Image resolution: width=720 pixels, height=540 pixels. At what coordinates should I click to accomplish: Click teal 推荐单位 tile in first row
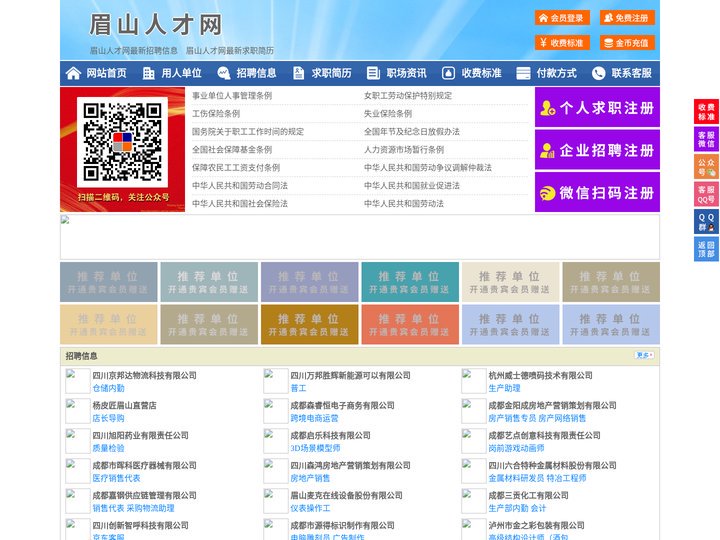(410, 282)
